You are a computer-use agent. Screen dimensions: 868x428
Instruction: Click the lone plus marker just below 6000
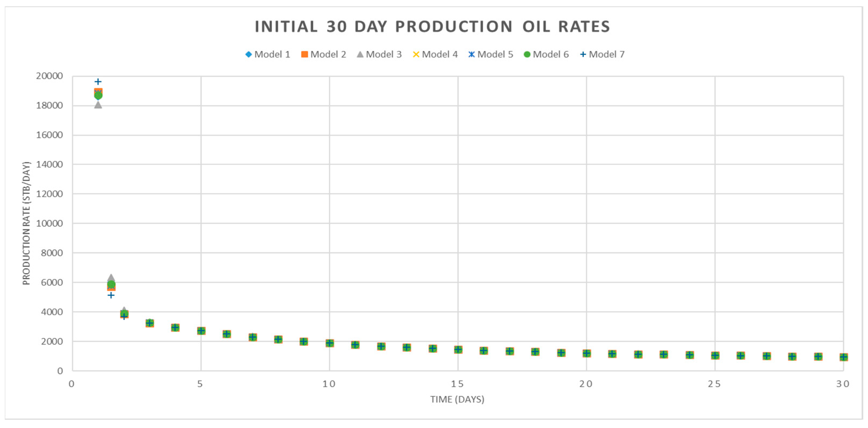(111, 295)
